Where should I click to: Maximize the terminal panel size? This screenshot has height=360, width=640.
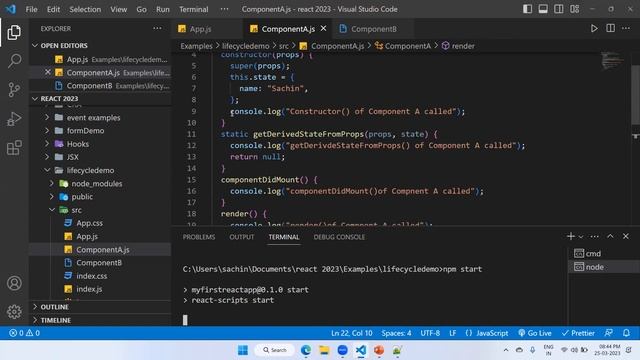(610, 236)
